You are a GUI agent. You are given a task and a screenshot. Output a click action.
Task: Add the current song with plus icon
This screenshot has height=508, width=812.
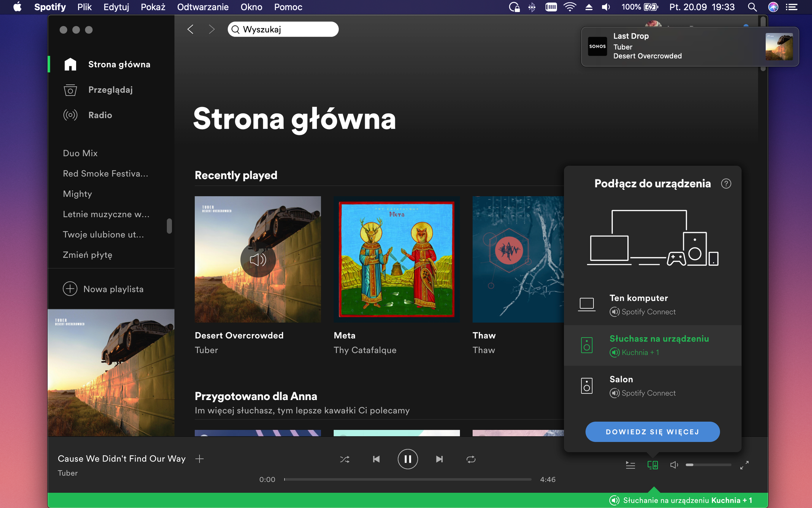click(199, 459)
